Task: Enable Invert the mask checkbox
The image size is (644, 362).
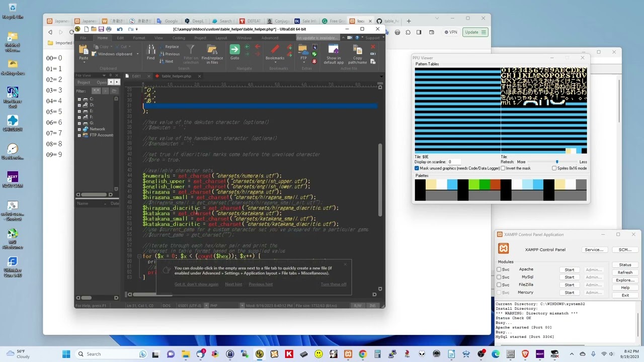Action: pos(503,168)
